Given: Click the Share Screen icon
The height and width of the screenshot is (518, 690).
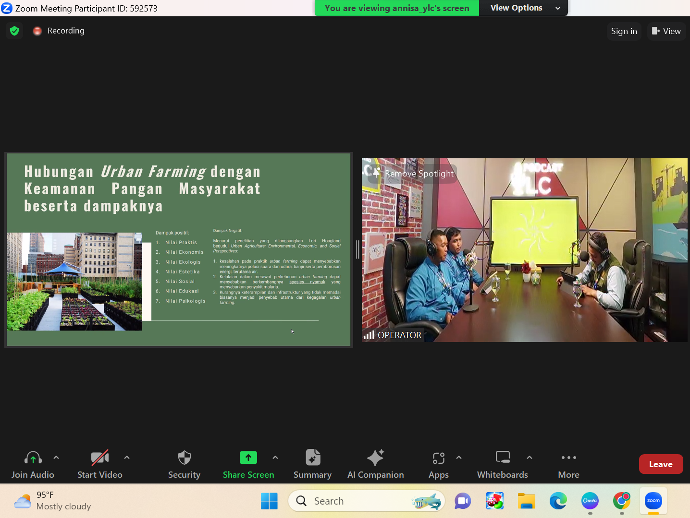Looking at the screenshot, I should pos(248,458).
